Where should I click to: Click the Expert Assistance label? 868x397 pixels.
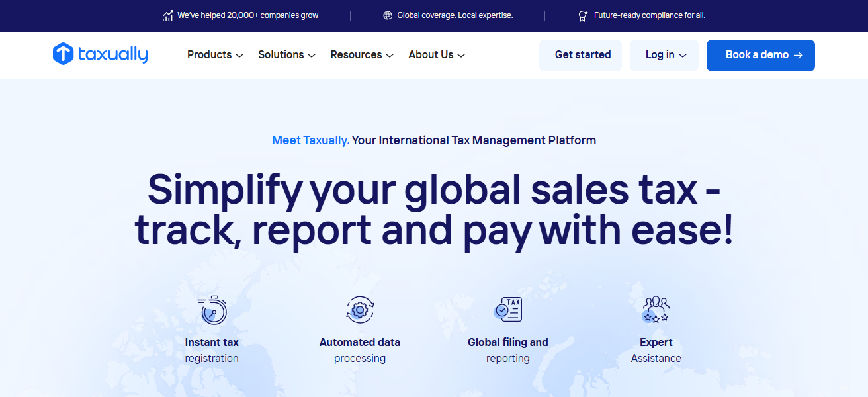[x=656, y=350]
